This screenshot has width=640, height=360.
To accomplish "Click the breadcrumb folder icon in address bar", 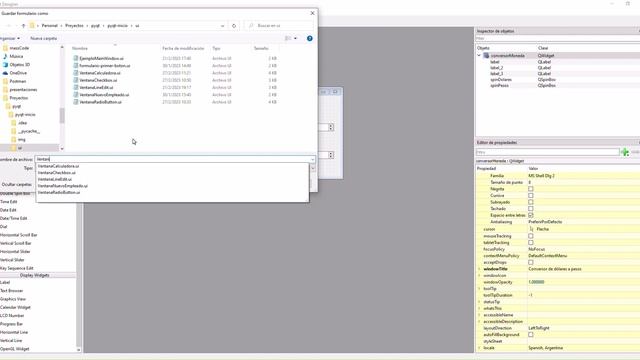I will point(32,26).
